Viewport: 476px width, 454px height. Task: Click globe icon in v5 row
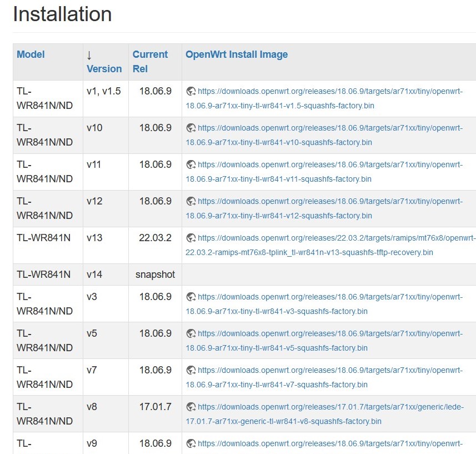(x=191, y=333)
